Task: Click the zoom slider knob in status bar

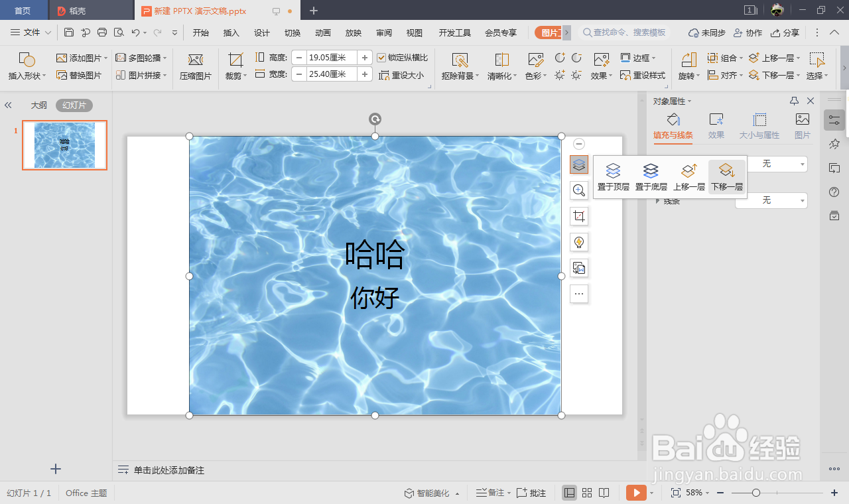Action: click(755, 493)
